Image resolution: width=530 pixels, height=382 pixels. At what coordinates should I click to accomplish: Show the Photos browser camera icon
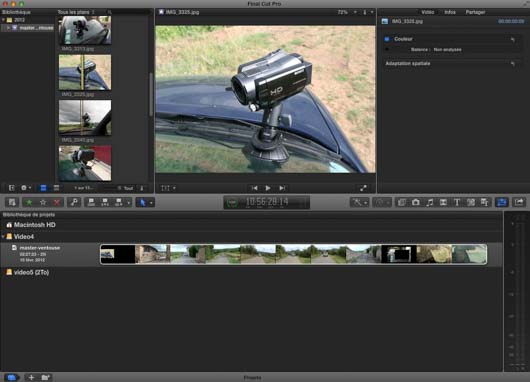(x=415, y=202)
